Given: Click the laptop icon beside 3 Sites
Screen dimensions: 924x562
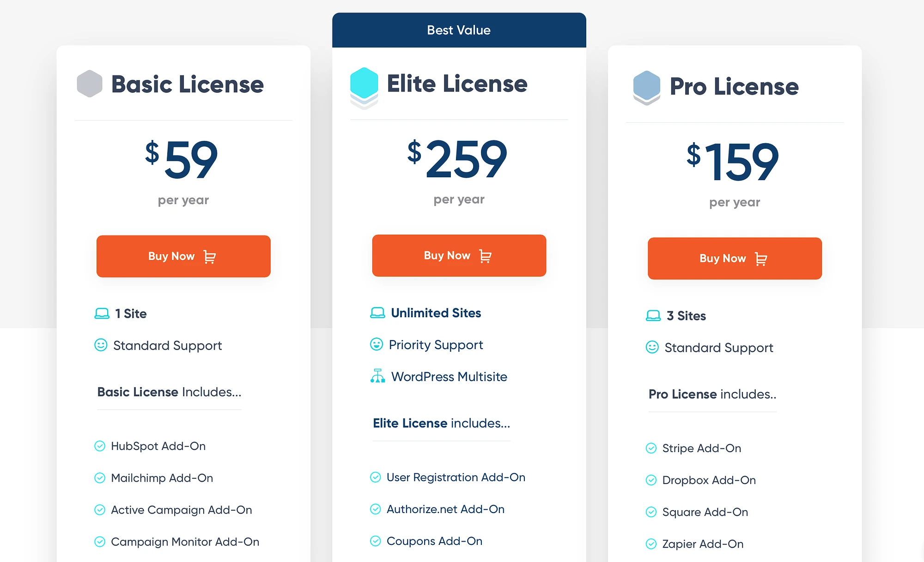Looking at the screenshot, I should click(653, 315).
